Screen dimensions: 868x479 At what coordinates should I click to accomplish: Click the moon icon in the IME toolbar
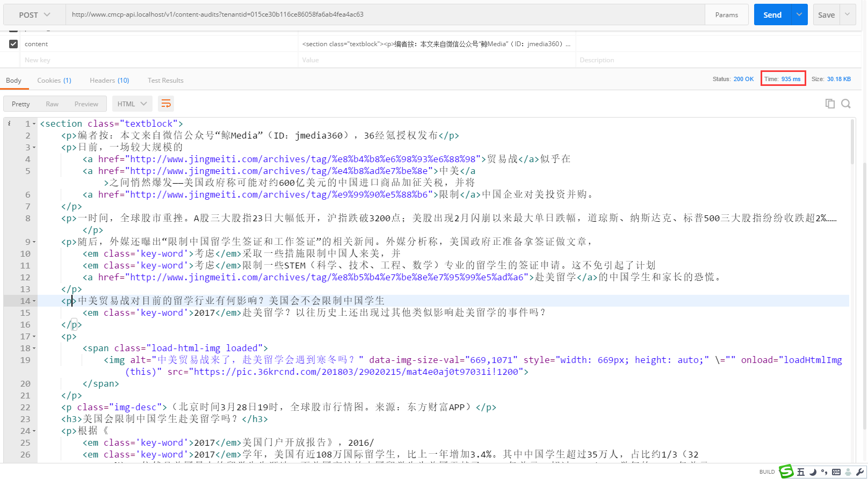pyautogui.click(x=813, y=472)
